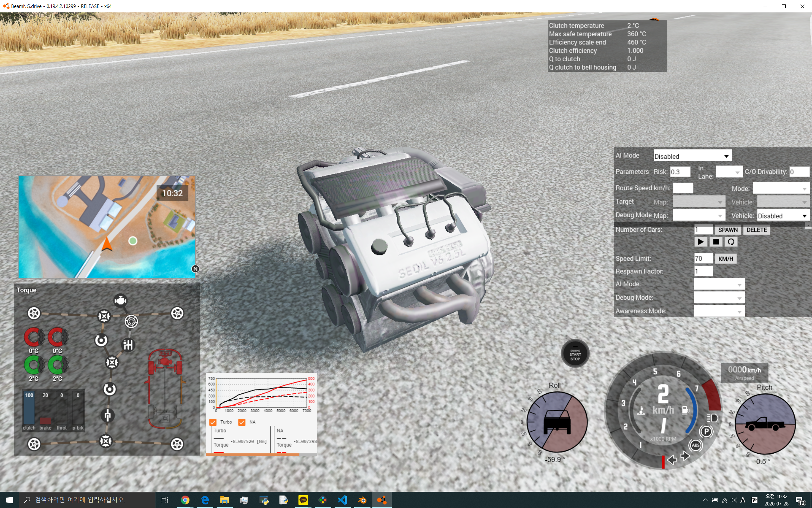This screenshot has width=812, height=508.
Task: Click the Route Speed km/h field
Action: pyautogui.click(x=683, y=188)
